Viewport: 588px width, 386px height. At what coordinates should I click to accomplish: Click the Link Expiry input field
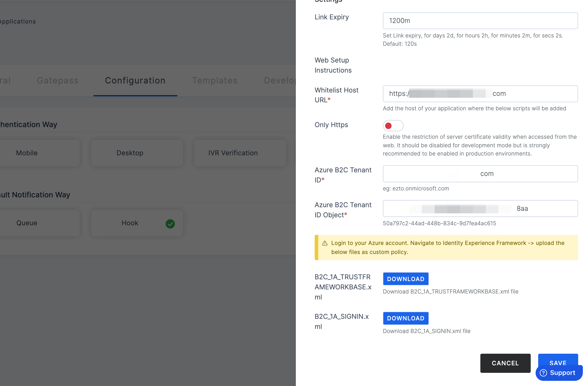click(480, 21)
